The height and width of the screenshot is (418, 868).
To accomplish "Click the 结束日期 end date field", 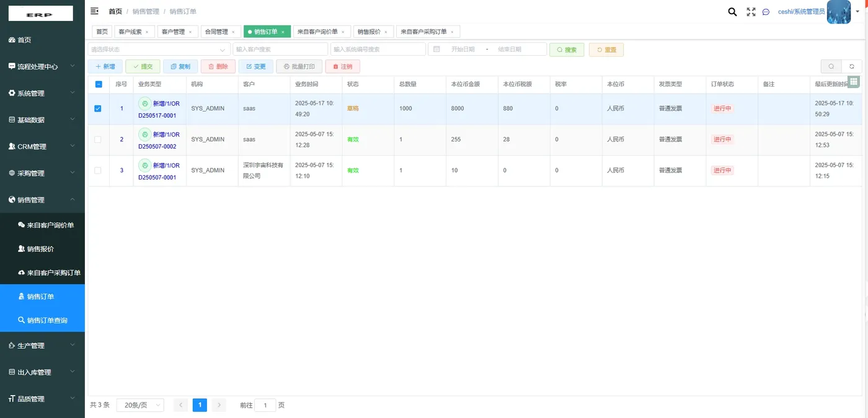I will click(x=510, y=50).
